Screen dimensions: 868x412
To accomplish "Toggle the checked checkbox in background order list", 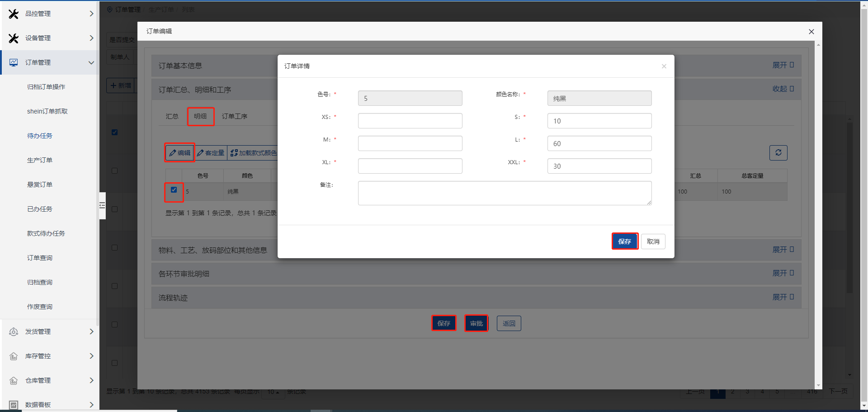I will [114, 132].
